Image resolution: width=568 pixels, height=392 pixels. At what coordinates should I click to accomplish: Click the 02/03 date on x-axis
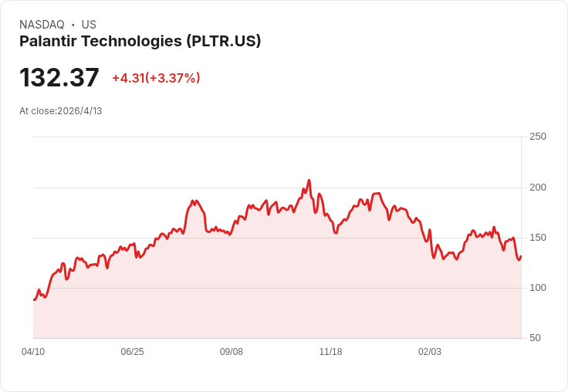click(430, 351)
